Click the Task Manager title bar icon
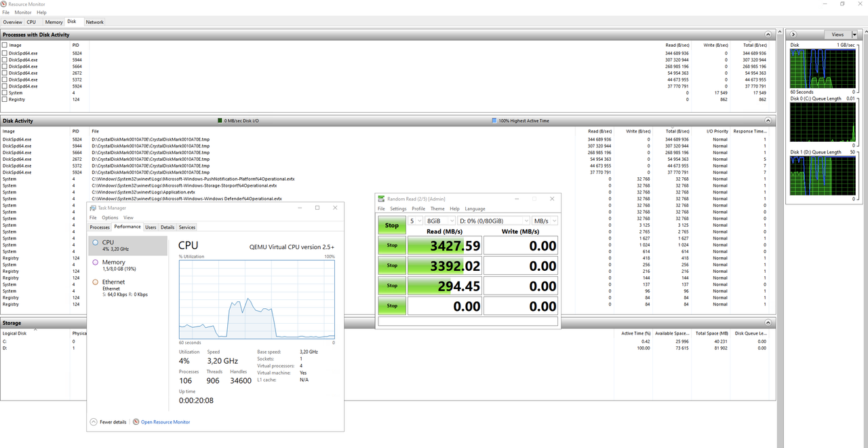868x448 pixels. tap(94, 208)
